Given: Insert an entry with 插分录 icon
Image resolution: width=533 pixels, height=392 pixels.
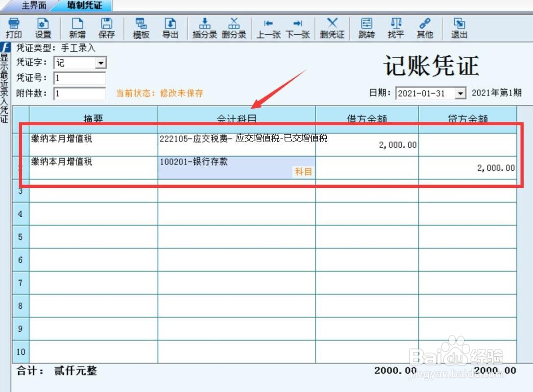Looking at the screenshot, I should 204,28.
